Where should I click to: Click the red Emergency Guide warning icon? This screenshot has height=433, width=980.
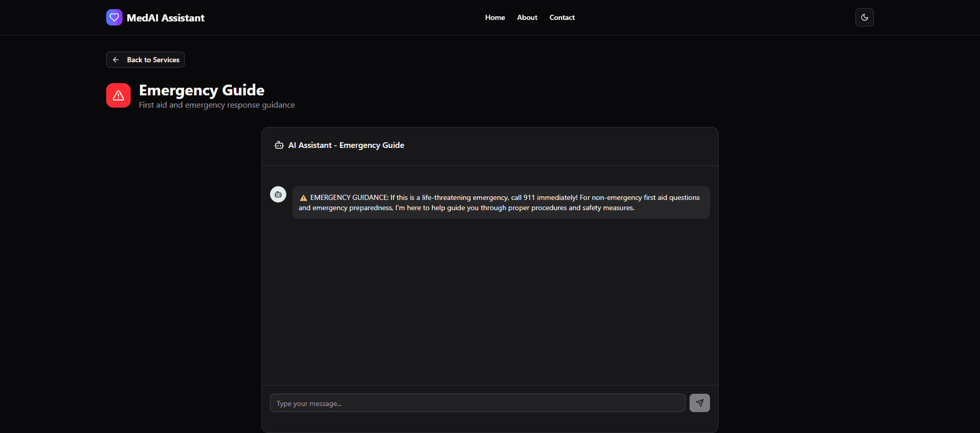coord(118,95)
